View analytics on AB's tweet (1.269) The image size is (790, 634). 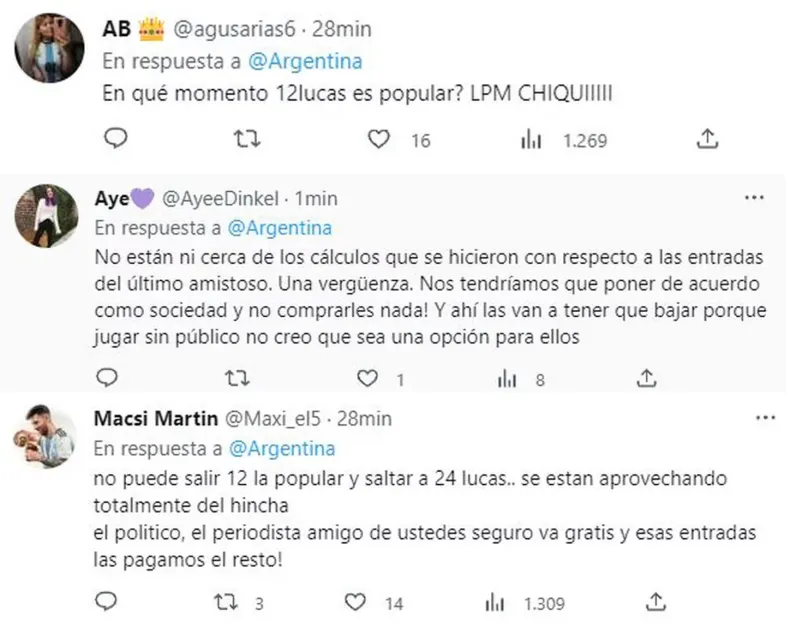pos(531,139)
